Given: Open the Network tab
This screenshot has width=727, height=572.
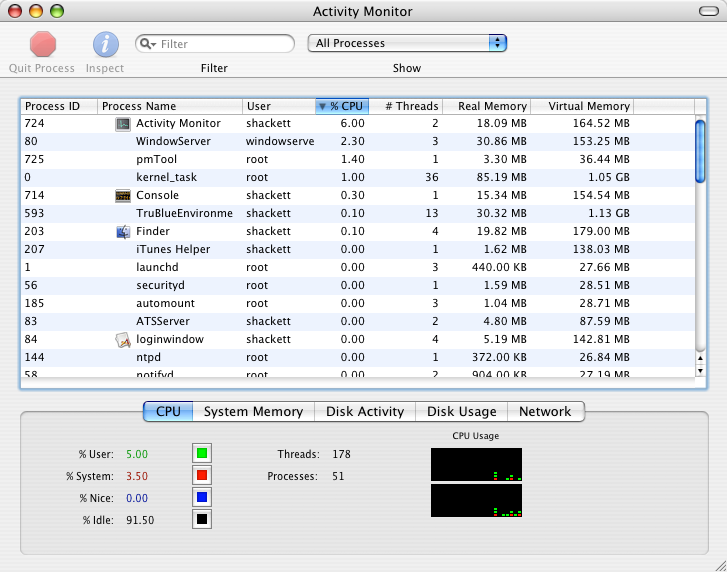Looking at the screenshot, I should coord(545,411).
